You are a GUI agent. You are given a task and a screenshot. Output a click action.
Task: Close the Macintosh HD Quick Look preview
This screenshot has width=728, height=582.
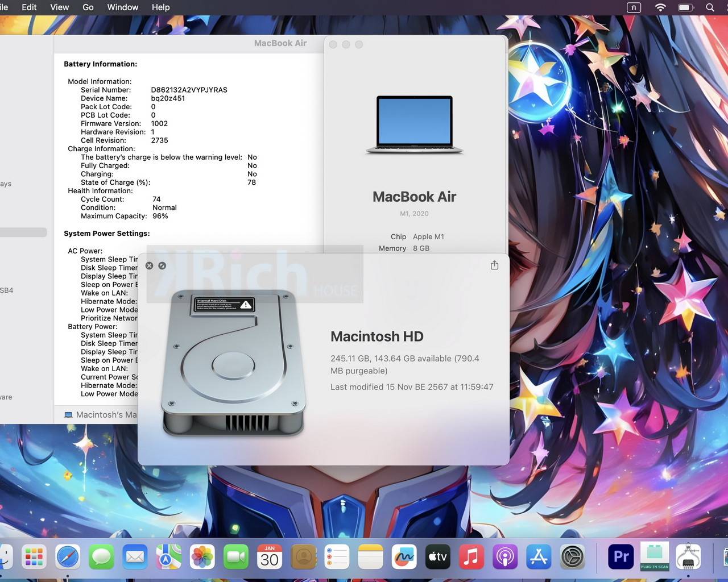tap(149, 265)
